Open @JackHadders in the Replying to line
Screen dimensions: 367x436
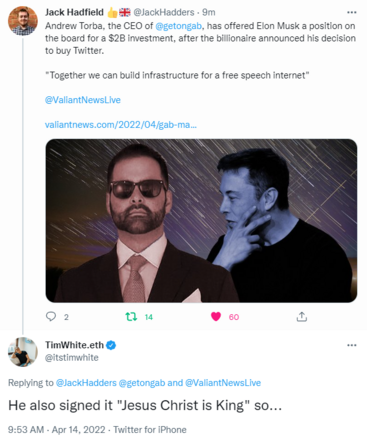tap(86, 383)
